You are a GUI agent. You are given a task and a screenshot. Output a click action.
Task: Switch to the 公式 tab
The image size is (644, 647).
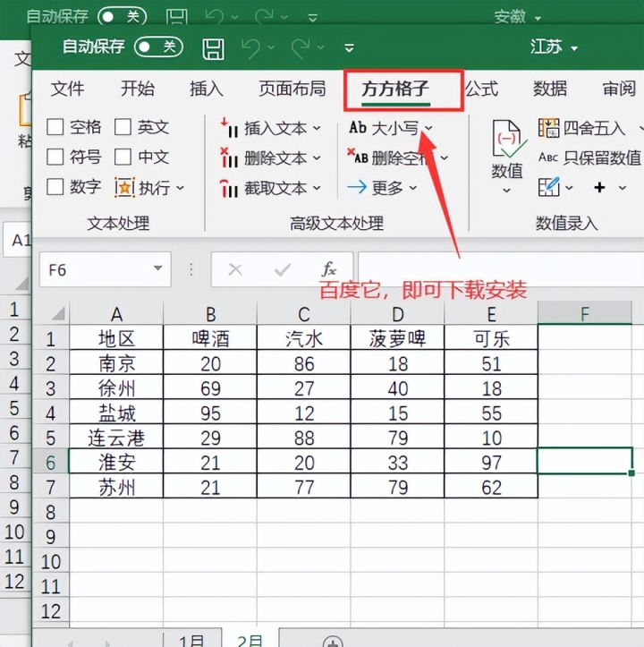[481, 89]
